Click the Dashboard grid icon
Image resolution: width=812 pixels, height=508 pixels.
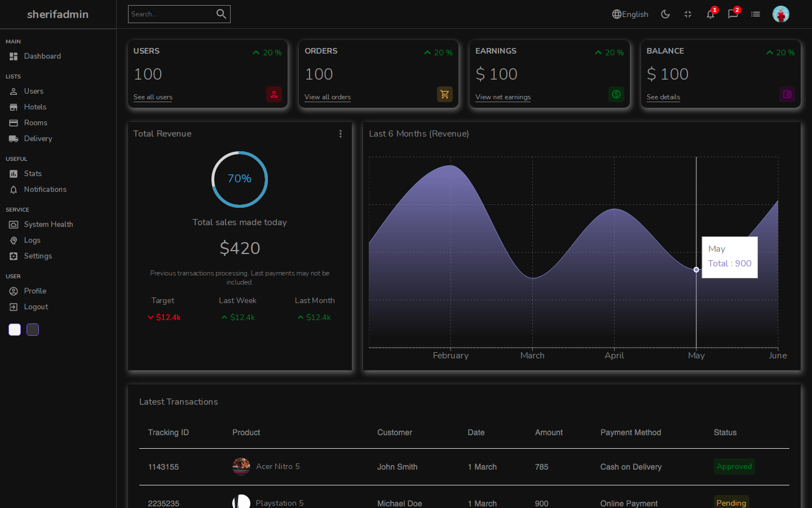14,56
